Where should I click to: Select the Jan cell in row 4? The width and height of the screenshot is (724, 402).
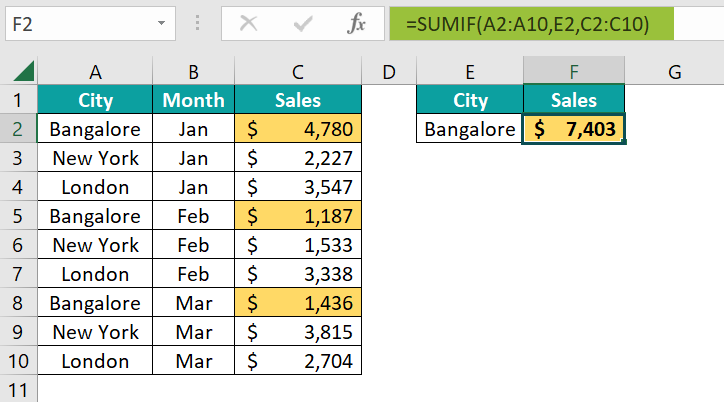point(193,187)
